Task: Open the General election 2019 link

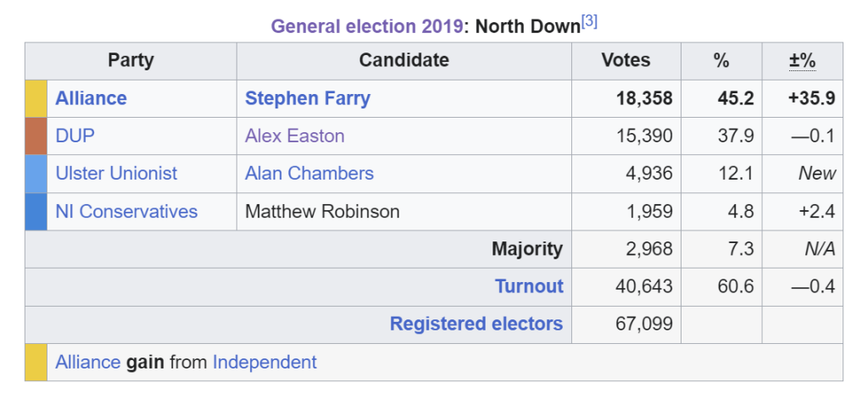Action: [366, 26]
